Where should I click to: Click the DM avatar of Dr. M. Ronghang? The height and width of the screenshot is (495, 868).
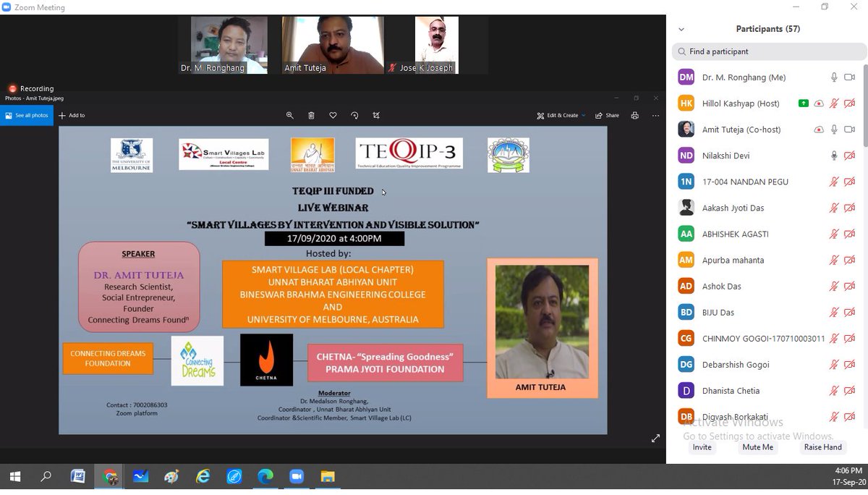tap(686, 77)
